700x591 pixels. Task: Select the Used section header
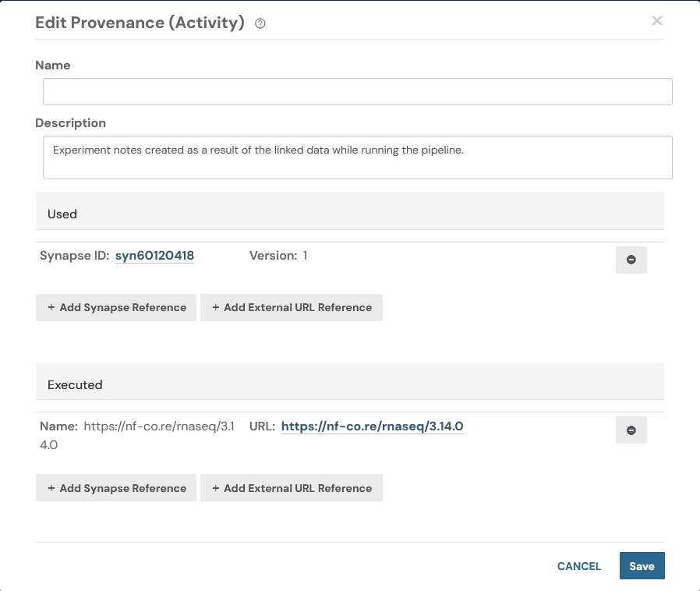[62, 214]
